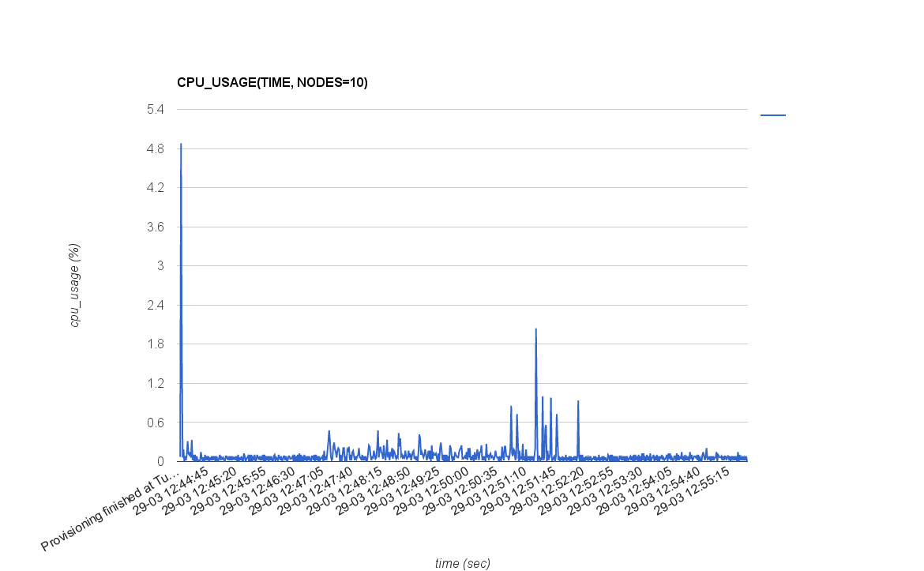Click the 0.6 y-axis tick label
This screenshot has width=924, height=571.
tap(155, 423)
